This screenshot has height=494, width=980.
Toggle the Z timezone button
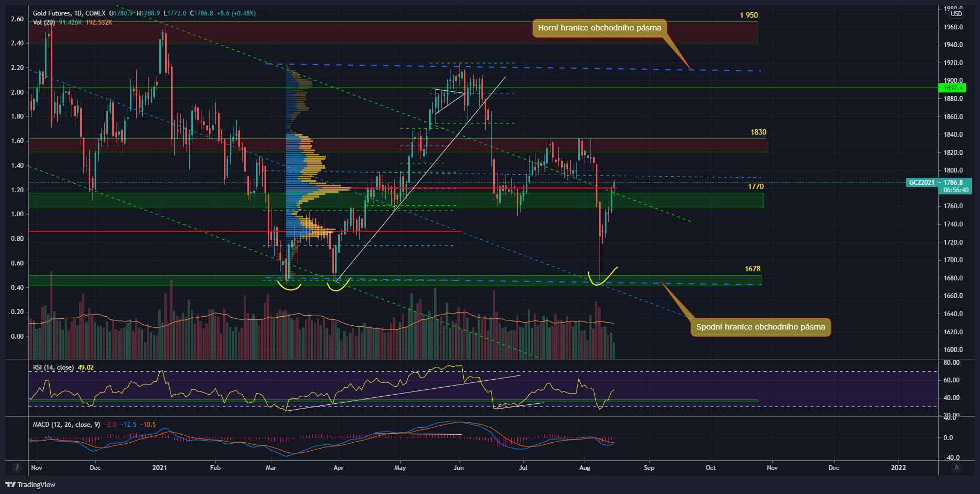[x=17, y=467]
